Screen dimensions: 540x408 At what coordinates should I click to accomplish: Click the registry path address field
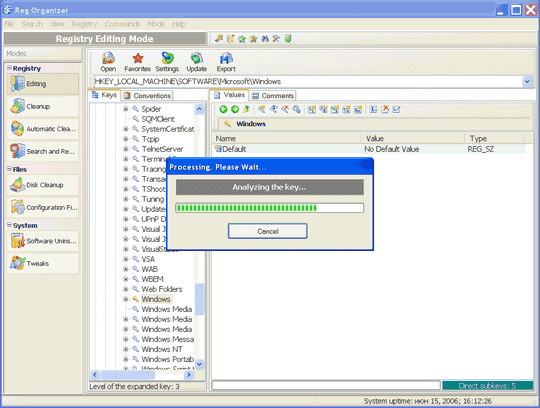308,82
